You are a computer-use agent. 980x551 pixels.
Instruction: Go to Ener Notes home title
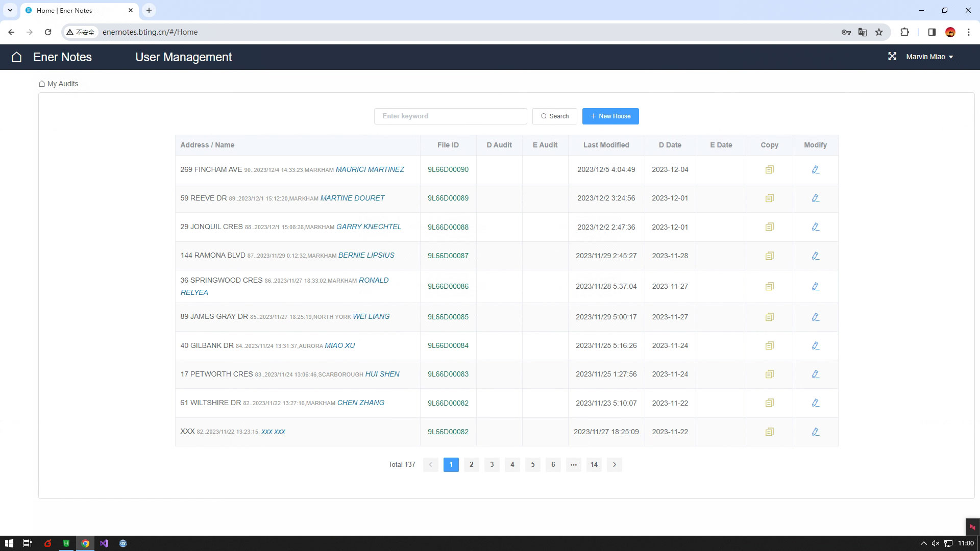coord(62,57)
